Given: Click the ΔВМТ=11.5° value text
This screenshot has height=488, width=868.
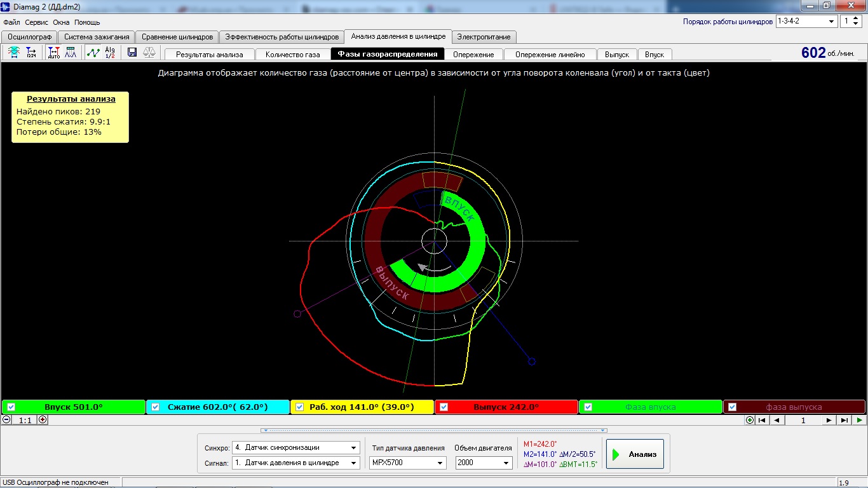Looking at the screenshot, I should coord(579,464).
